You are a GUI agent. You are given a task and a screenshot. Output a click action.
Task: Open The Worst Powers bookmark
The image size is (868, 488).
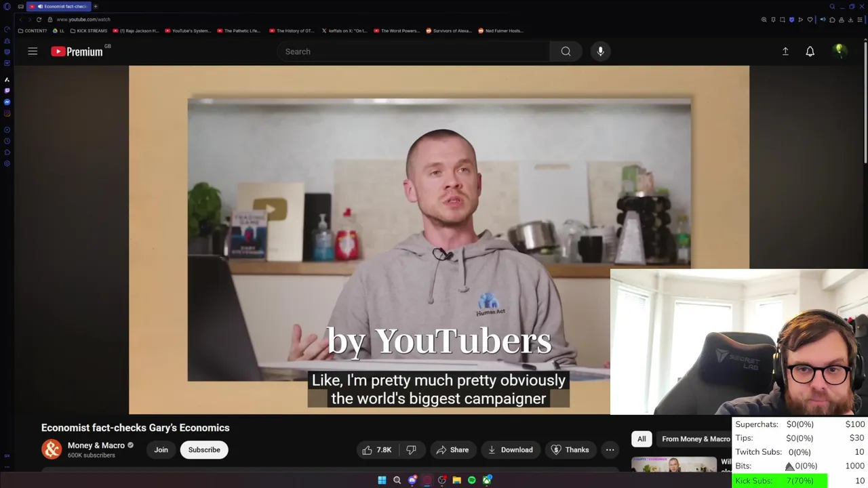tap(397, 30)
